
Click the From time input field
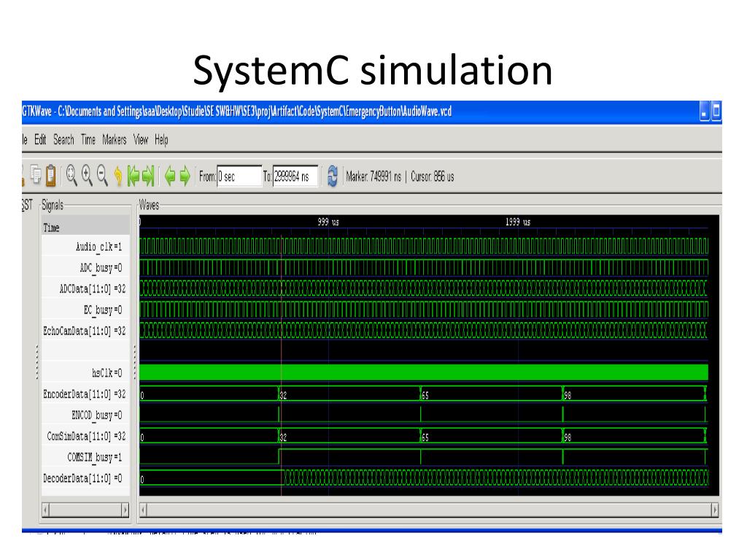pyautogui.click(x=239, y=176)
